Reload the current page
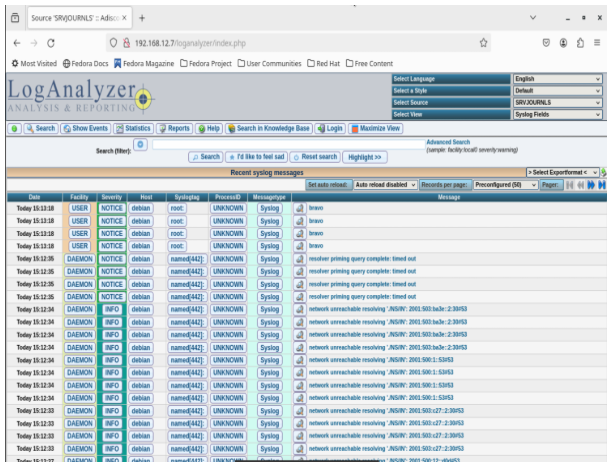This screenshot has width=613, height=464. (51, 43)
